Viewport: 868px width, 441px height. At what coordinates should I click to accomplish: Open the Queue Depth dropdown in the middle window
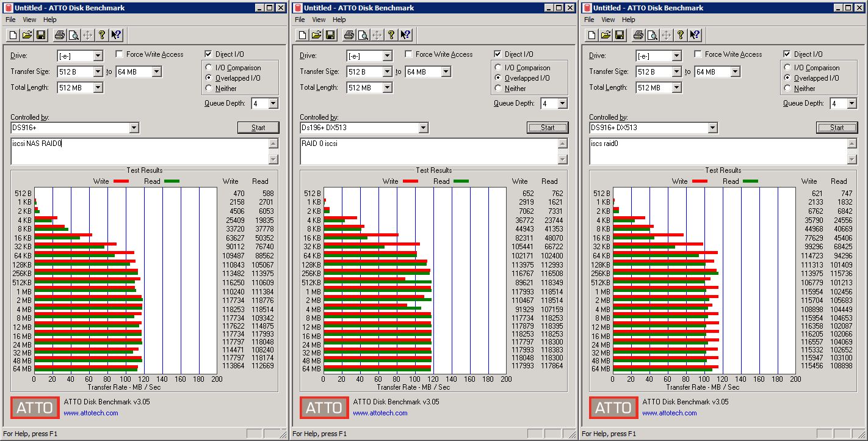click(562, 104)
